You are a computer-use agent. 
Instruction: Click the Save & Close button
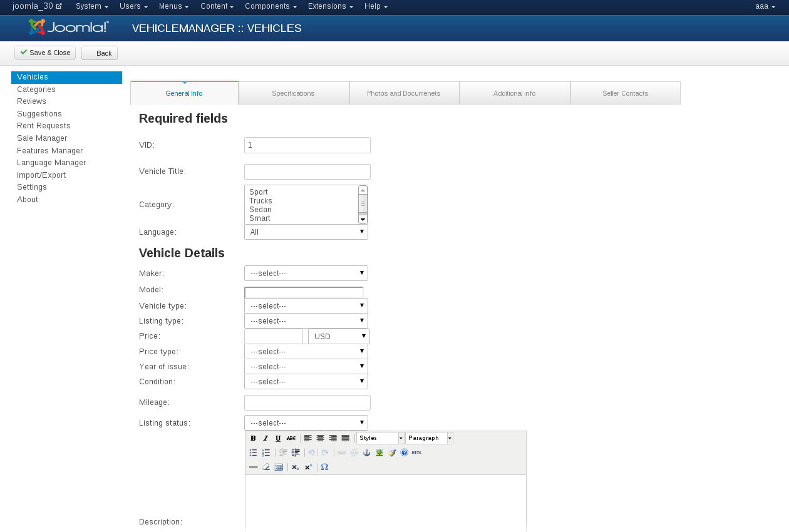pyautogui.click(x=44, y=53)
